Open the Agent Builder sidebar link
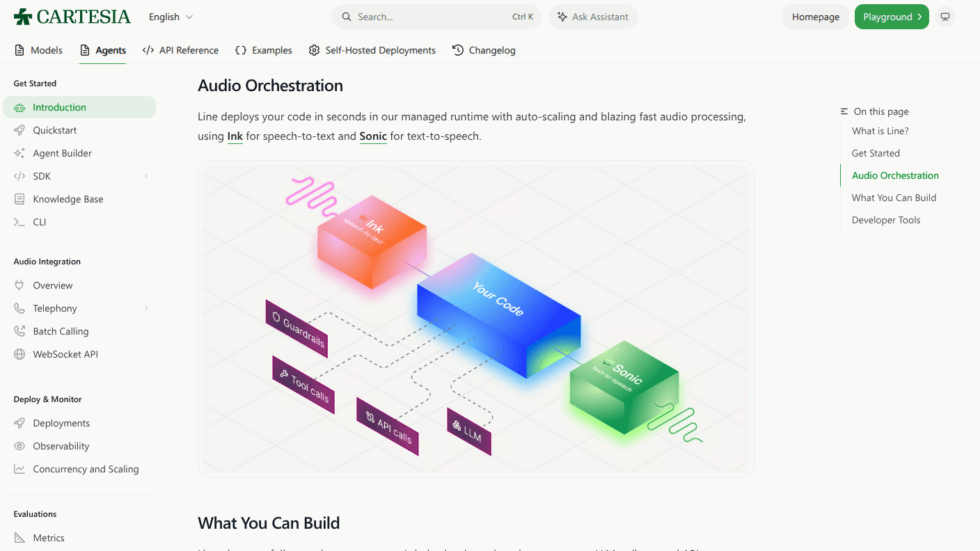The height and width of the screenshot is (551, 980). (x=79, y=153)
